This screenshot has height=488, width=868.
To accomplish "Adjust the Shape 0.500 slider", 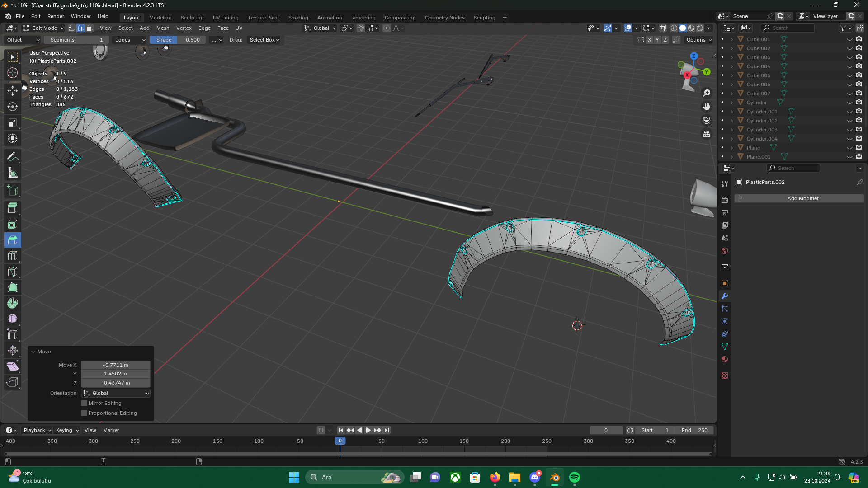I will (x=178, y=40).
